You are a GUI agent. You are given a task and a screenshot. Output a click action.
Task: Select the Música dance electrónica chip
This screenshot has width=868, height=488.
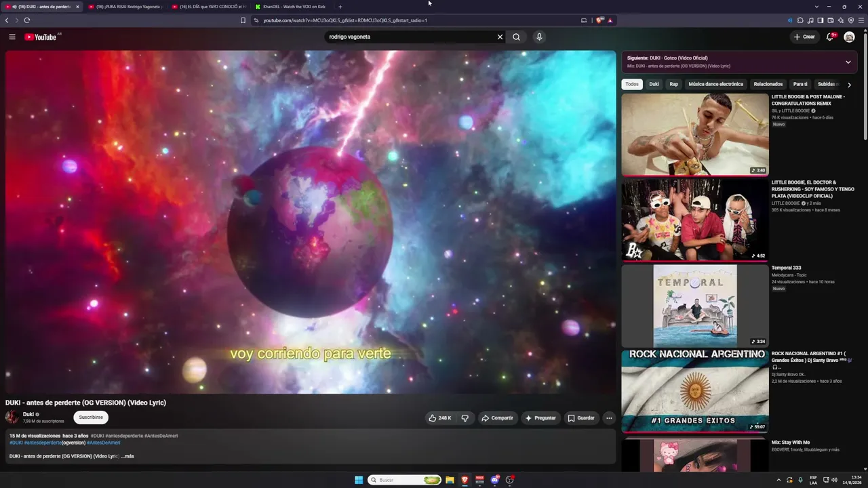click(x=716, y=84)
